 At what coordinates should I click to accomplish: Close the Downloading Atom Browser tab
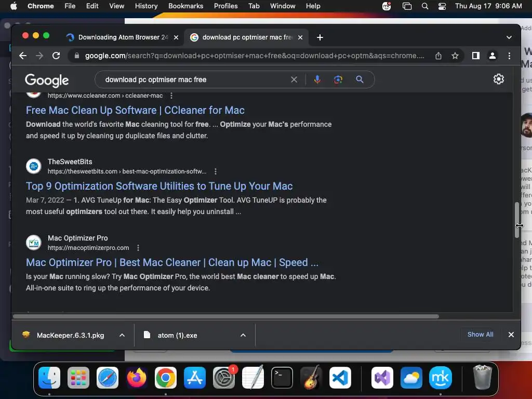point(176,37)
